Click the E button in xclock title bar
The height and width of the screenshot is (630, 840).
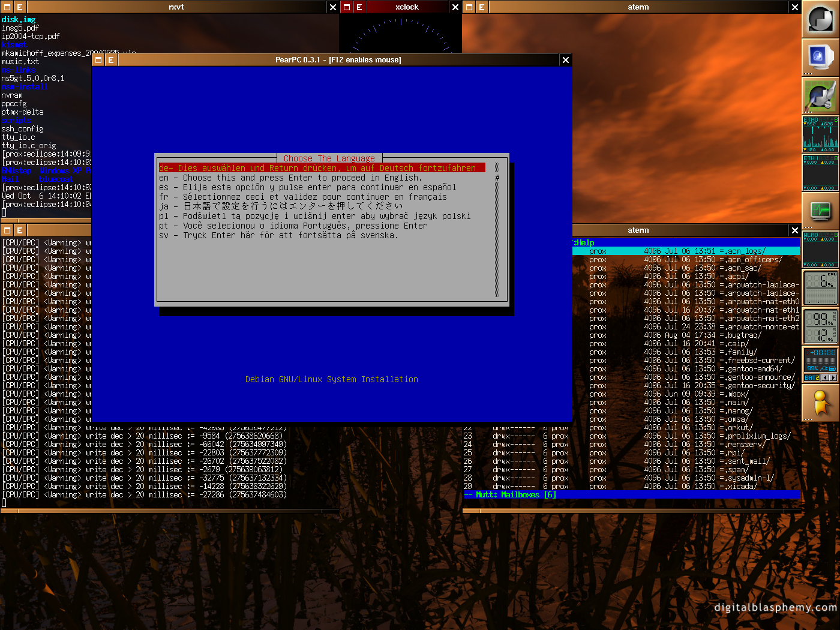point(359,7)
